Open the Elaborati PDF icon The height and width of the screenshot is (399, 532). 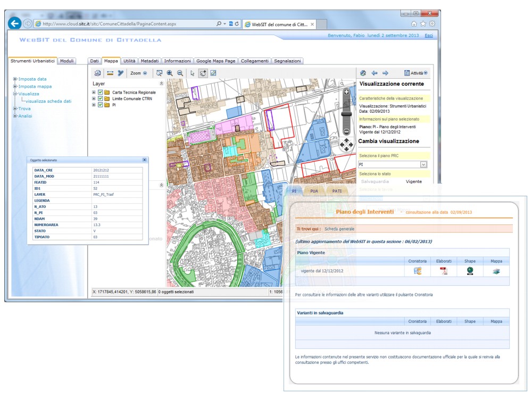pos(444,271)
